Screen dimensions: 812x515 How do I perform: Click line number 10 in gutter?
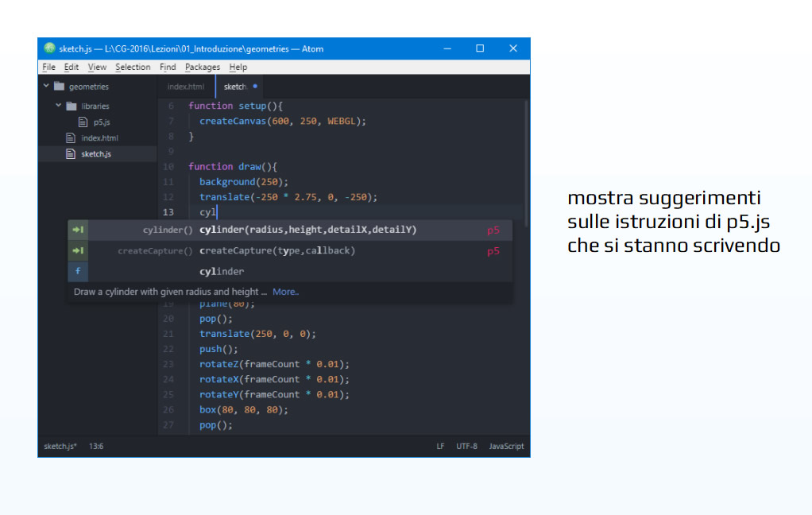[x=168, y=167]
